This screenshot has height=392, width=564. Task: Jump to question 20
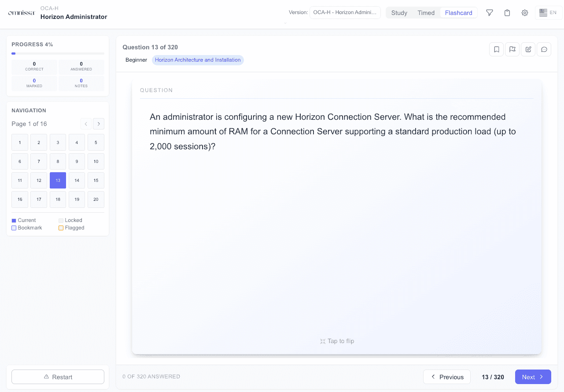click(96, 199)
